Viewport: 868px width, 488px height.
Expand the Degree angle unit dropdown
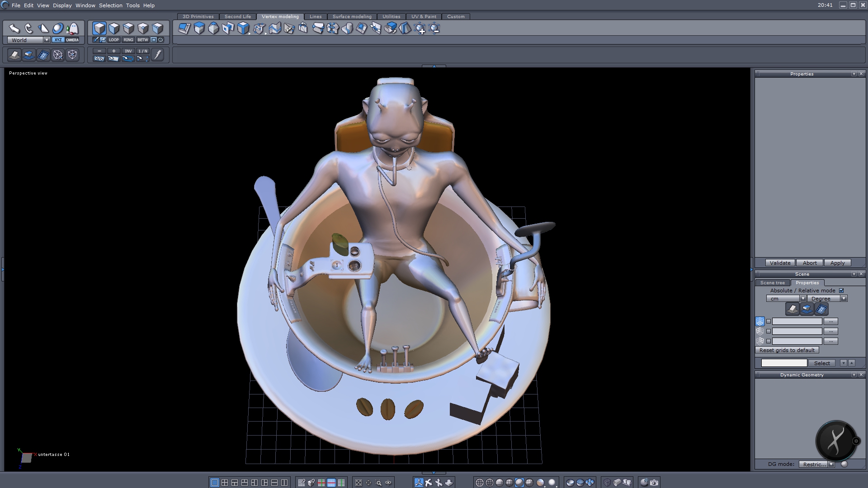pos(844,299)
